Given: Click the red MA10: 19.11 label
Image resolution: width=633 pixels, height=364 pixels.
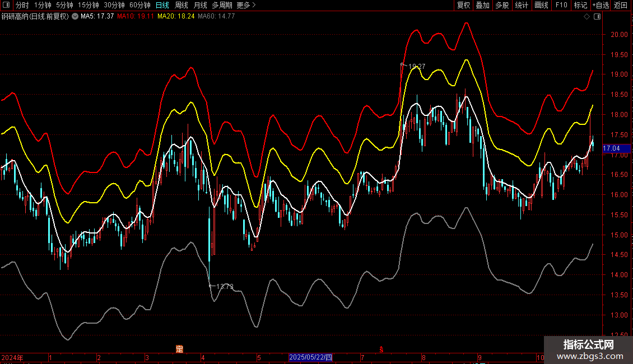Looking at the screenshot, I should point(136,16).
